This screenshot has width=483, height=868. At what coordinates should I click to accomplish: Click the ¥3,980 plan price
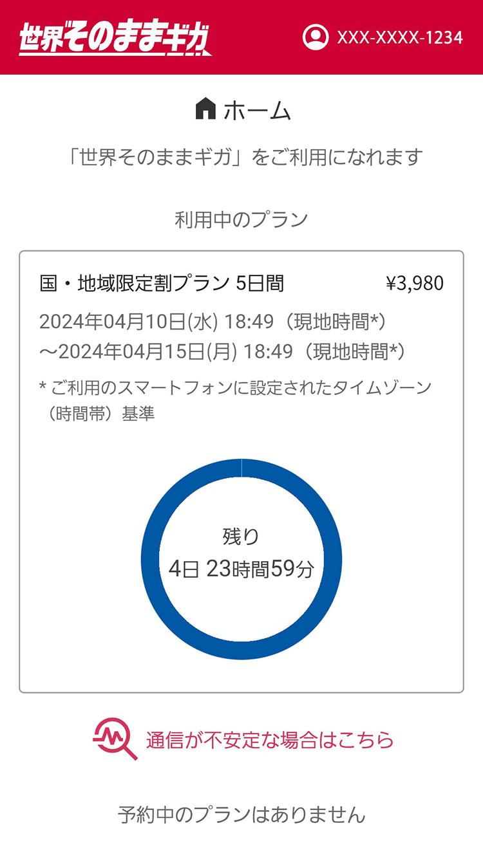tap(415, 283)
